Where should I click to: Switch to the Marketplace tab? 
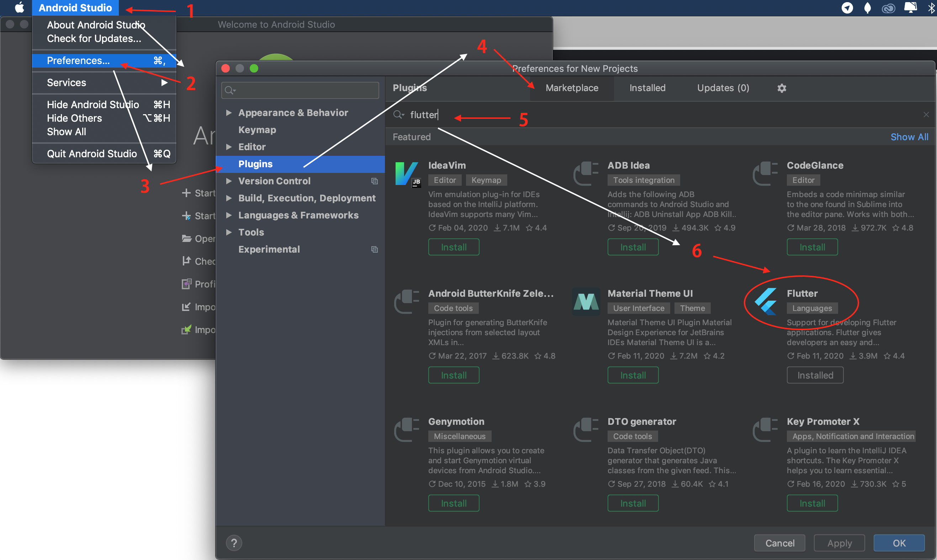point(572,88)
